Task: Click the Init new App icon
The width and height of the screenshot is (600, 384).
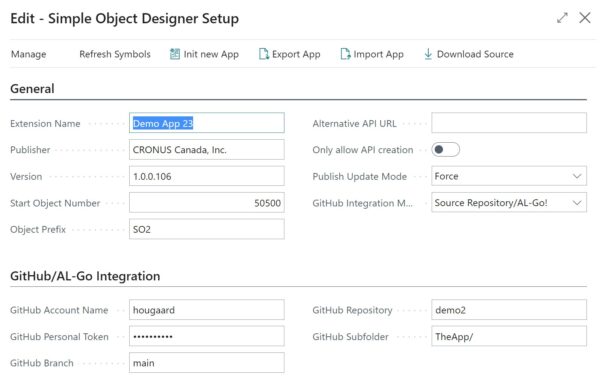Action: 174,54
